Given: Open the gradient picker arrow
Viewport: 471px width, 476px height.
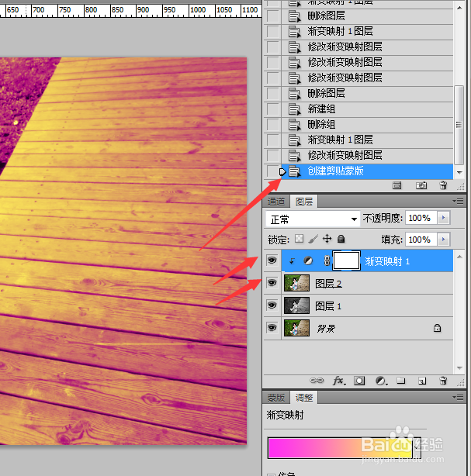Looking at the screenshot, I should click(x=417, y=448).
